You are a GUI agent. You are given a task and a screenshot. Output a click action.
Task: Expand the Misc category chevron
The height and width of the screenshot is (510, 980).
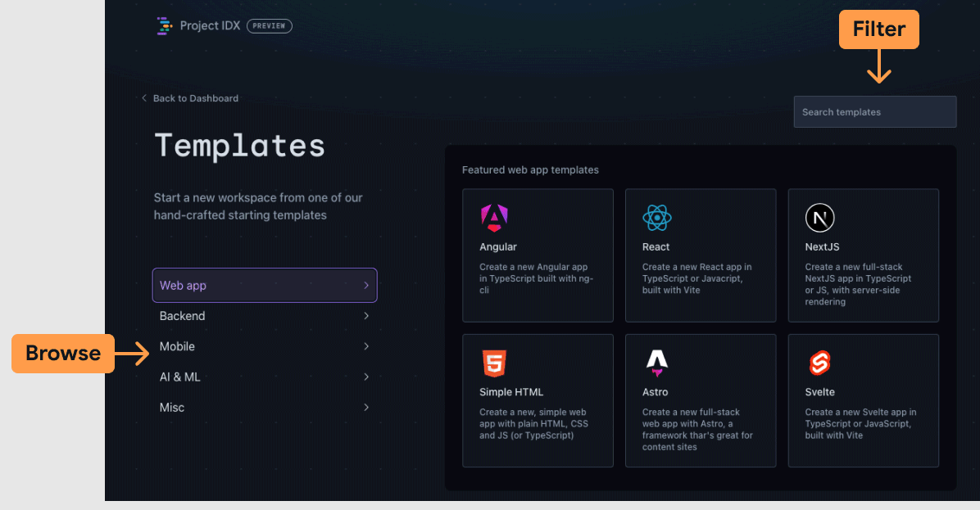(x=366, y=408)
